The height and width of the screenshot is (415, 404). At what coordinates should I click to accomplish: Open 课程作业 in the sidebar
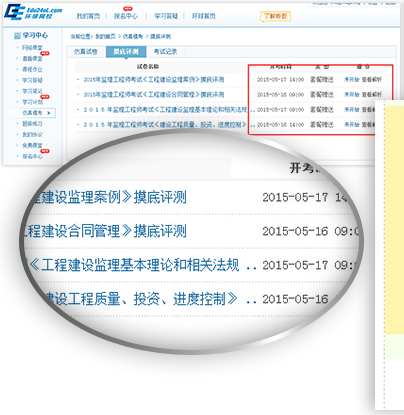click(32, 69)
